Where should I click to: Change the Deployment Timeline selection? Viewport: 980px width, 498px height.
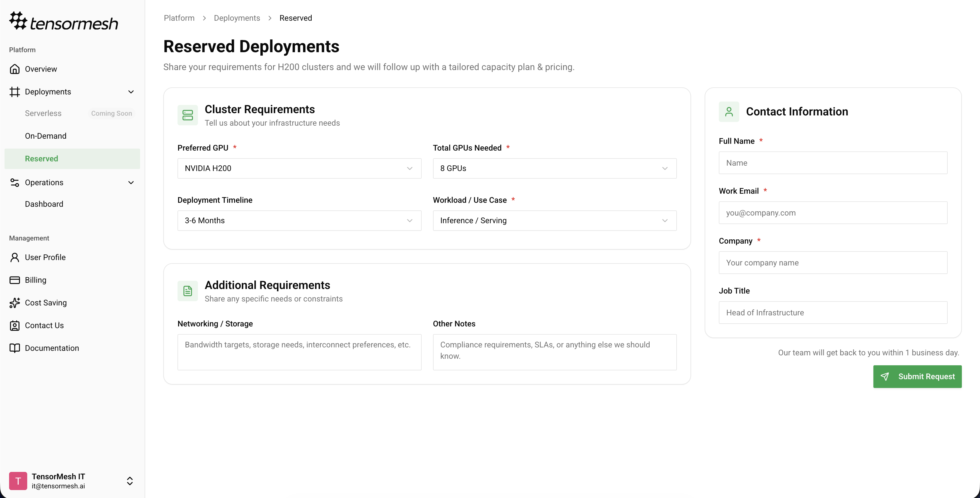point(299,221)
